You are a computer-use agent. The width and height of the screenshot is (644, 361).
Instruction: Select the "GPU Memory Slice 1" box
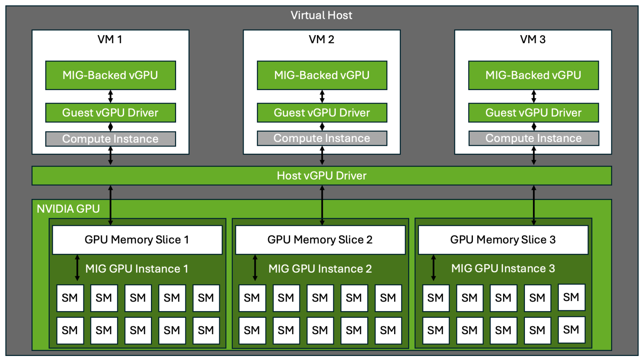(x=137, y=240)
